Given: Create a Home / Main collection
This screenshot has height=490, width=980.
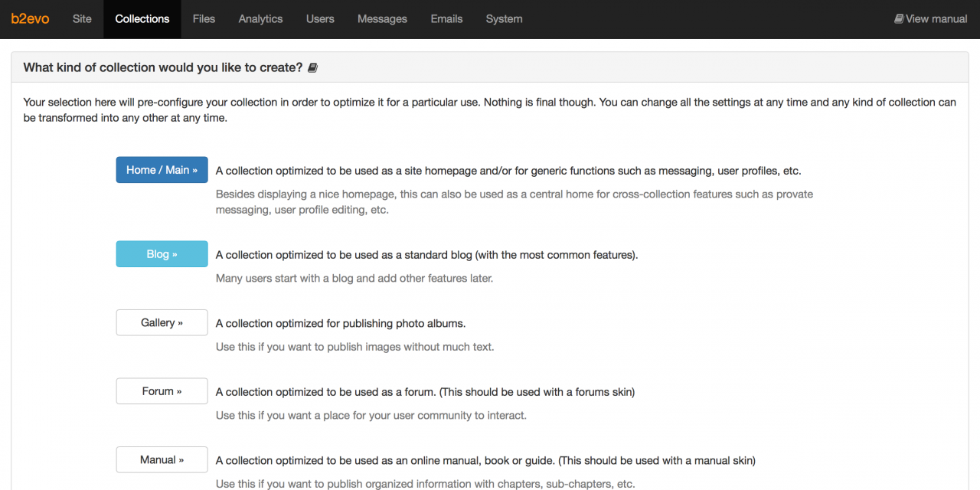Looking at the screenshot, I should pos(162,170).
